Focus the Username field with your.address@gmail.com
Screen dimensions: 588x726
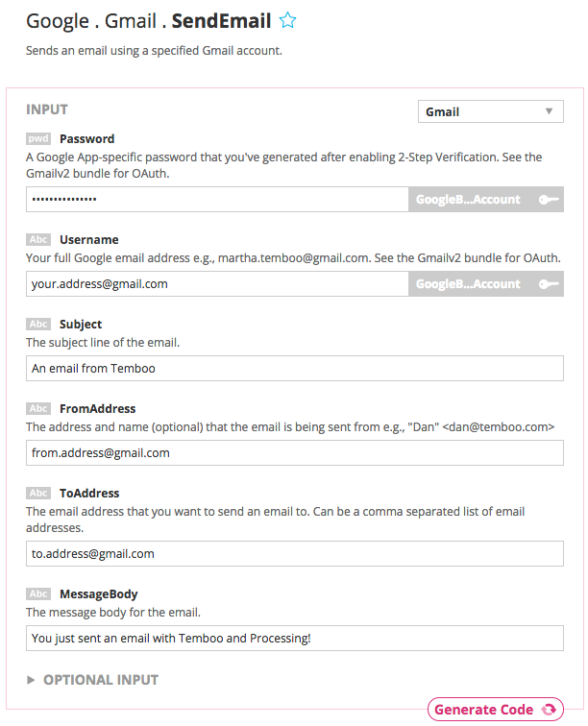click(x=218, y=284)
